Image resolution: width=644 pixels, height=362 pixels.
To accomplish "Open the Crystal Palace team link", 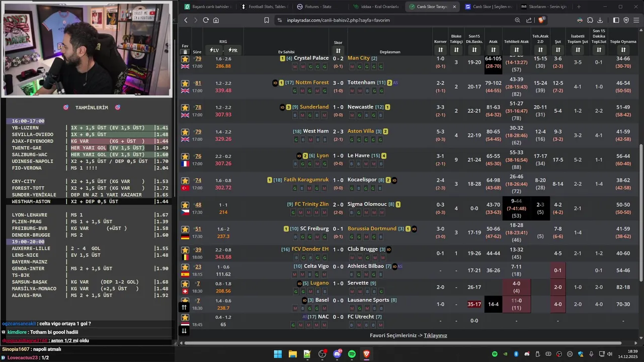I will (311, 58).
